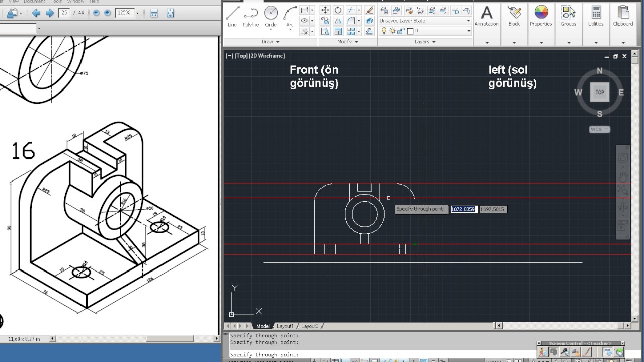Expand the Draw panel flyout
Viewport: 644px width, 362px height.
pos(270,42)
